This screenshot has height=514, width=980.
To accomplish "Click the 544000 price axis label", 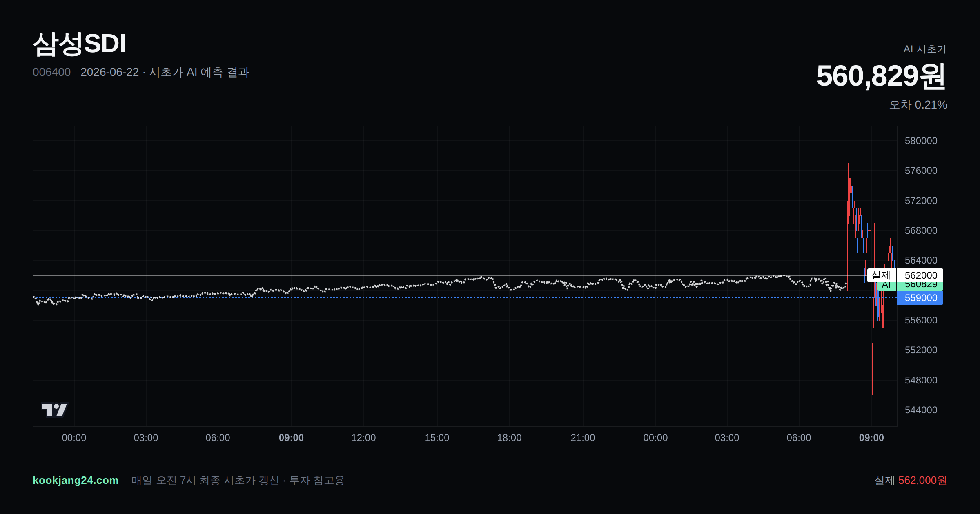I will [x=921, y=410].
